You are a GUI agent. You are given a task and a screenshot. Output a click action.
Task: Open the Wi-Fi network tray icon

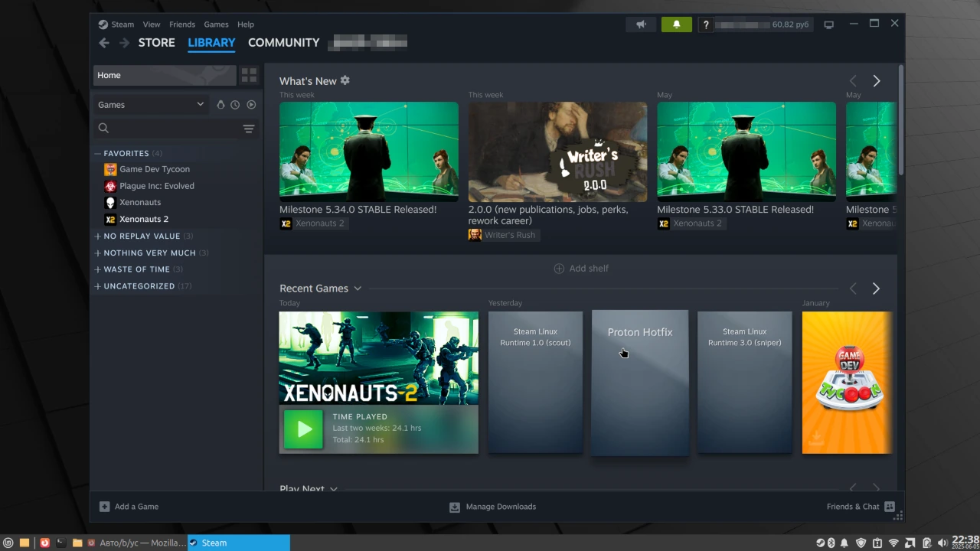893,543
